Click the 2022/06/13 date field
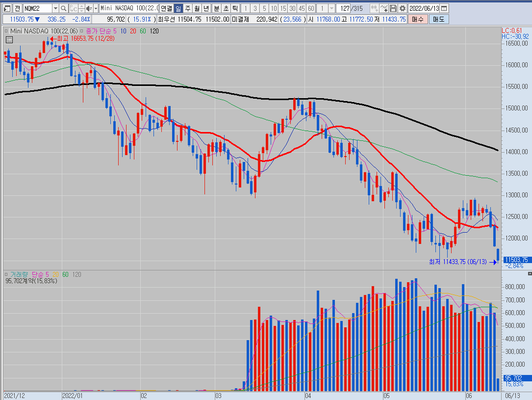The width and height of the screenshot is (532, 400). (x=424, y=8)
